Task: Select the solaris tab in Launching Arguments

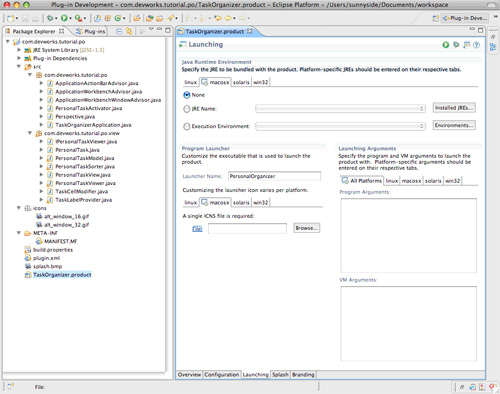Action: click(433, 181)
